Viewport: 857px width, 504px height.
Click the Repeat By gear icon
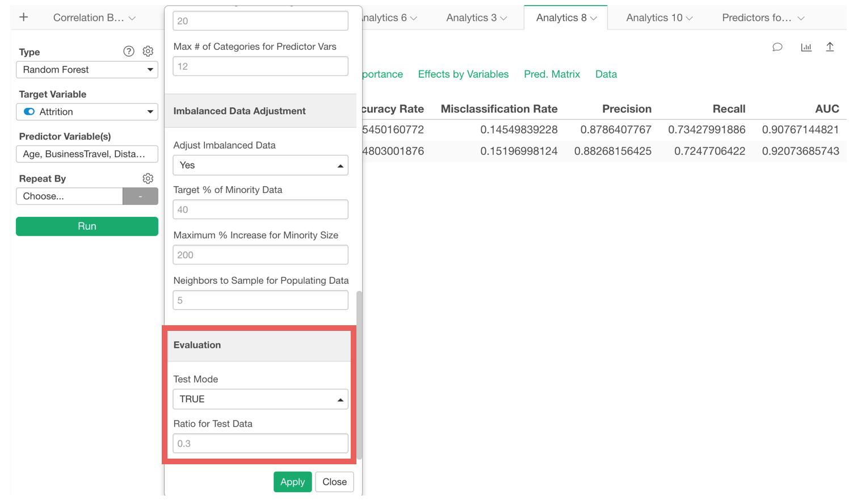(148, 179)
